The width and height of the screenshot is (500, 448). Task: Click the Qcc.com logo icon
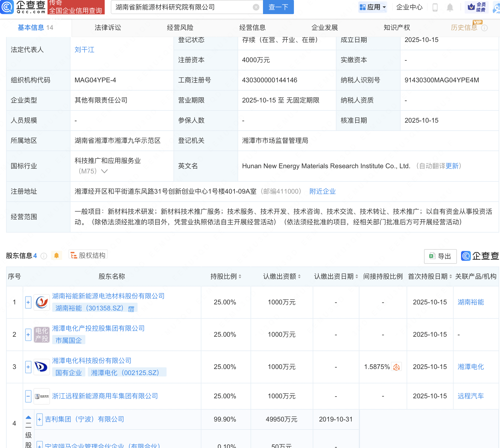coord(7,7)
